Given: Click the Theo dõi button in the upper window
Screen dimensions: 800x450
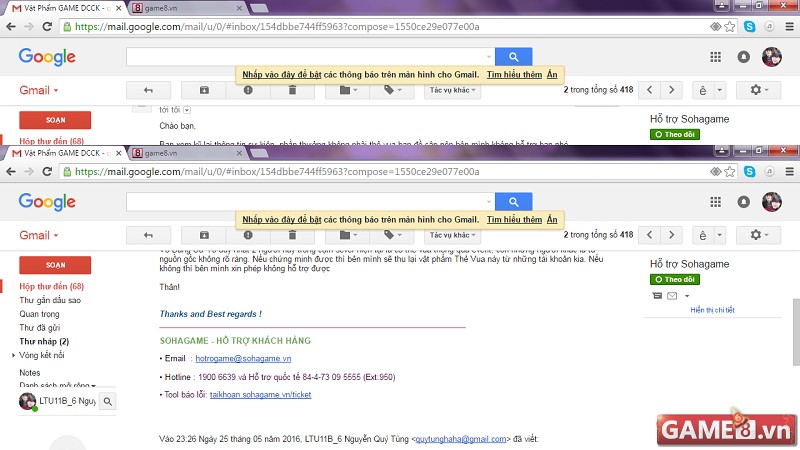Looking at the screenshot, I should pos(674,135).
